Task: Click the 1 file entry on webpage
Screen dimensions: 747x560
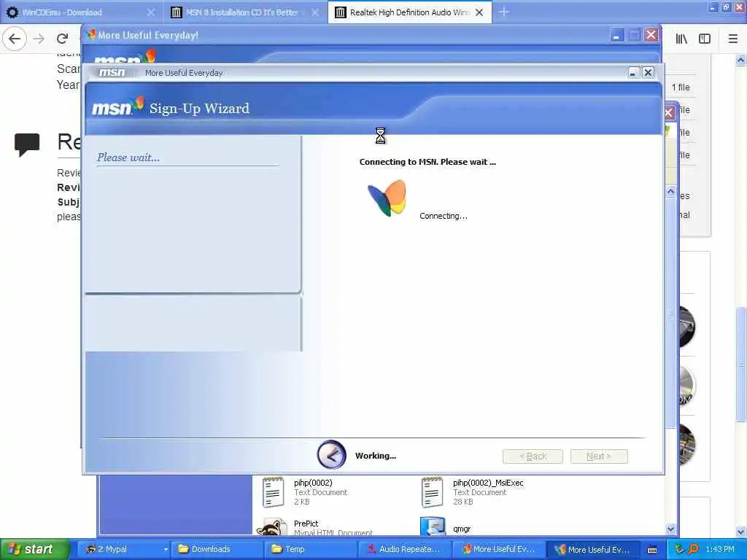Action: click(681, 87)
